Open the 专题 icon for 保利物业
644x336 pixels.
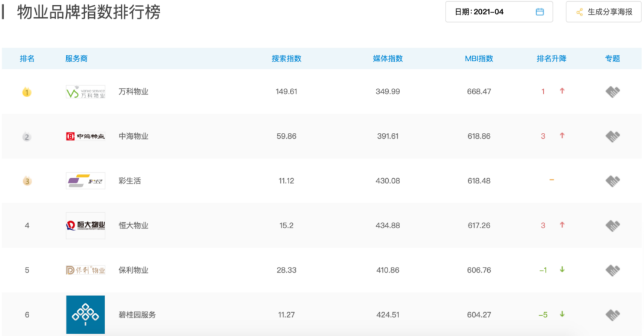(x=612, y=270)
